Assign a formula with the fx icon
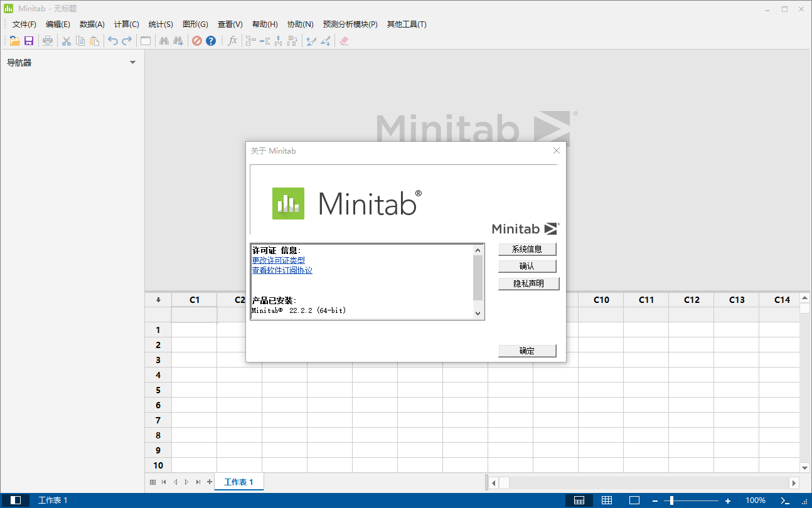The image size is (812, 508). [233, 41]
